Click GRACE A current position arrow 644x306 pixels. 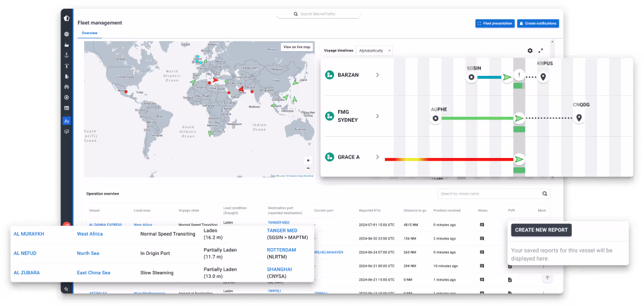click(519, 159)
